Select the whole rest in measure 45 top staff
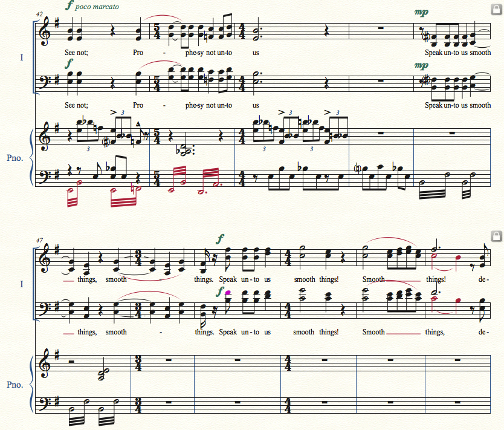 point(381,28)
